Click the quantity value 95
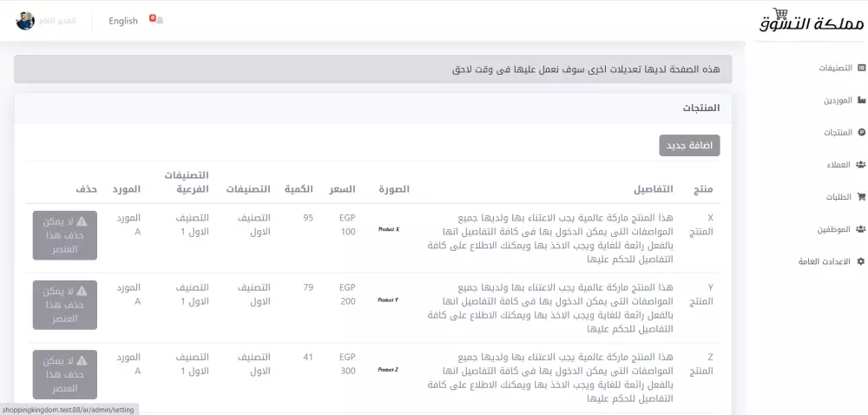This screenshot has width=868, height=415. click(308, 218)
